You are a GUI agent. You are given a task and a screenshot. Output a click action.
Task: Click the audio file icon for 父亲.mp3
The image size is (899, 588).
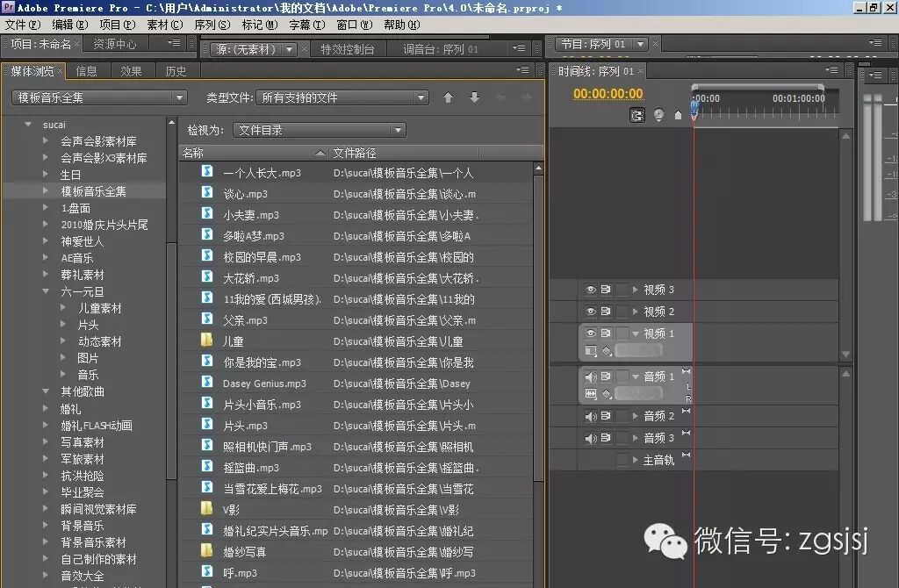tap(207, 319)
